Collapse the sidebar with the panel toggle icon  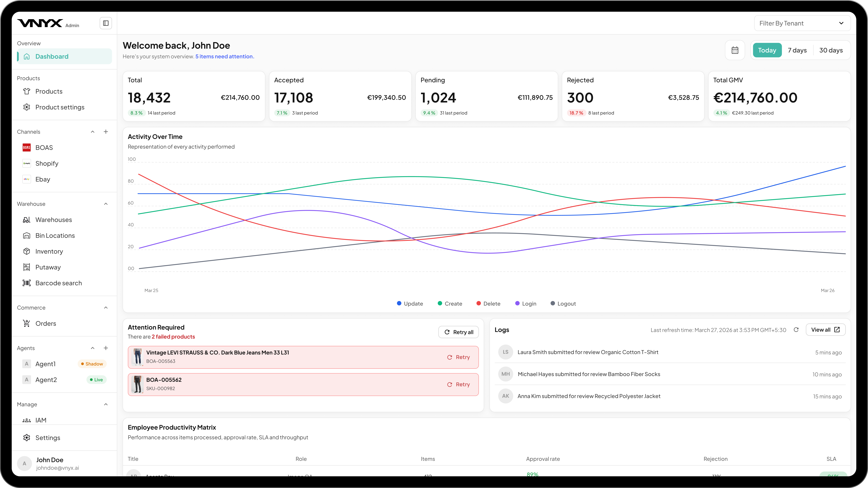pyautogui.click(x=106, y=23)
